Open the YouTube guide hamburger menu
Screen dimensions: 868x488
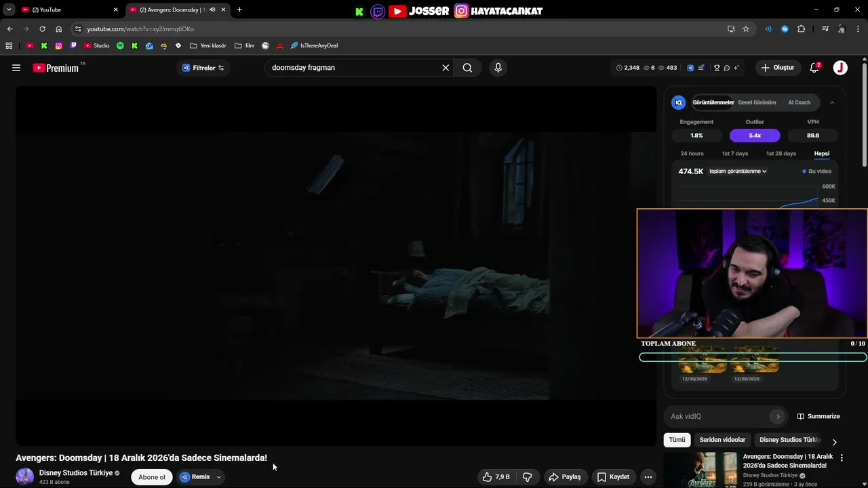(16, 68)
